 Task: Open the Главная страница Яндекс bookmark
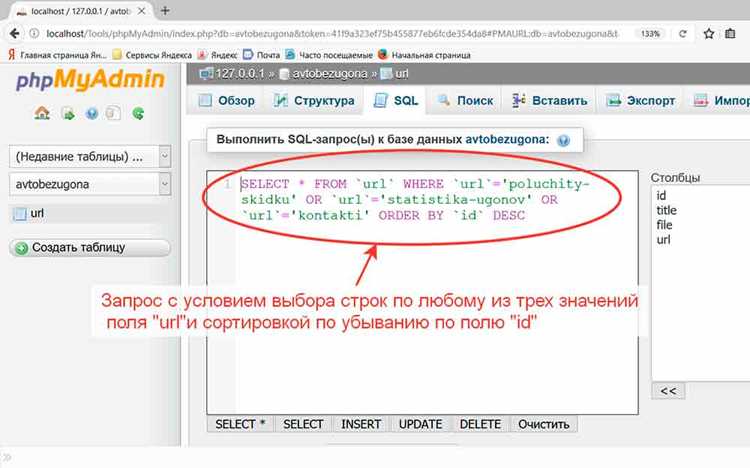[57, 55]
